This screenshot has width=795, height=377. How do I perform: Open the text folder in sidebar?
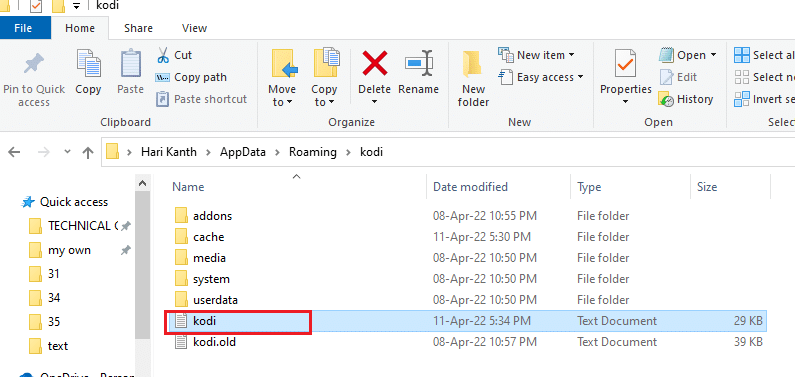coord(49,346)
